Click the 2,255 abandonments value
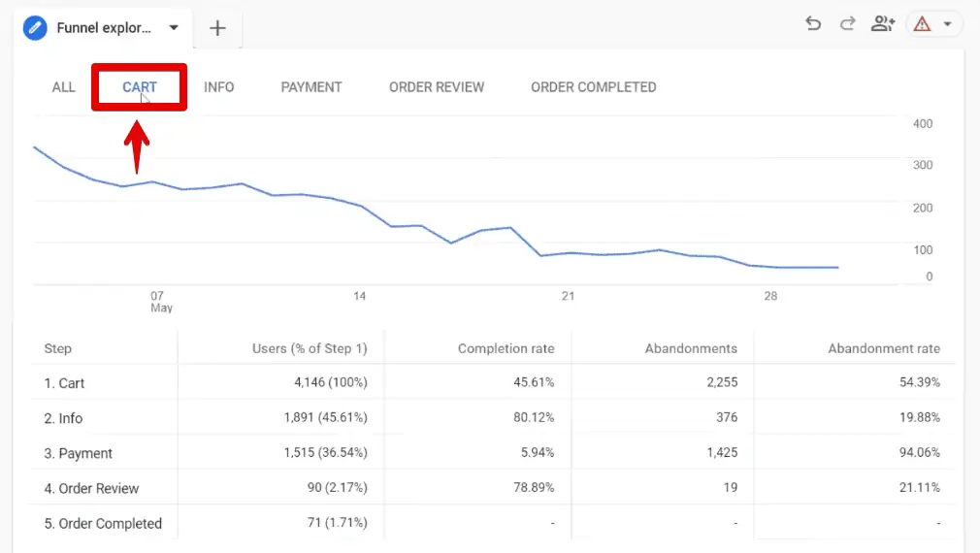This screenshot has height=553, width=980. [x=722, y=382]
